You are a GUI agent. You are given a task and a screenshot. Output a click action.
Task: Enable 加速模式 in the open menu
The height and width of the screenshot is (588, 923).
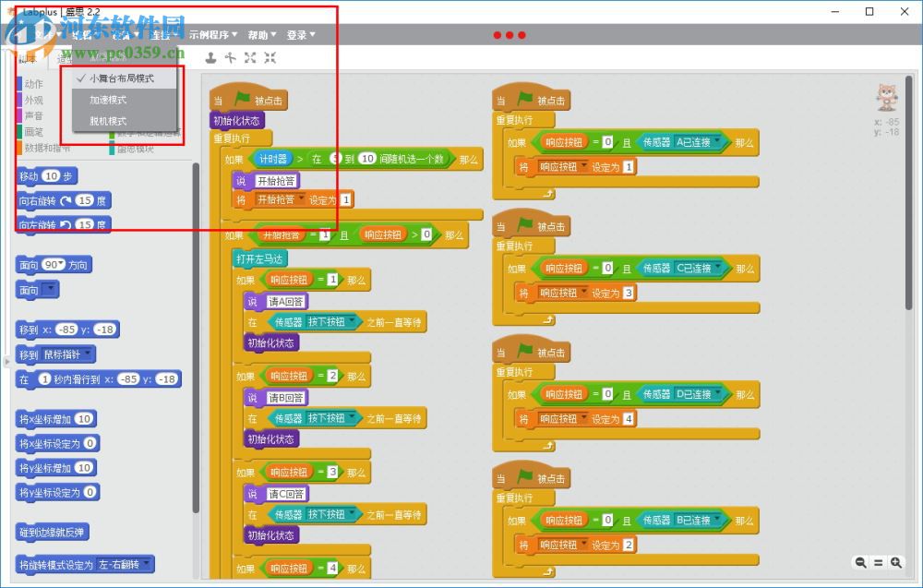coord(125,100)
